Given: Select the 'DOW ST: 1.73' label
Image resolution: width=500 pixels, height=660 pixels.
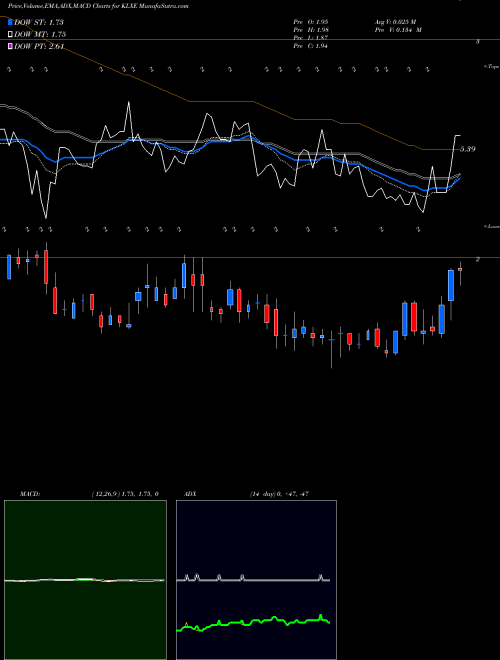Looking at the screenshot, I should click(39, 22).
